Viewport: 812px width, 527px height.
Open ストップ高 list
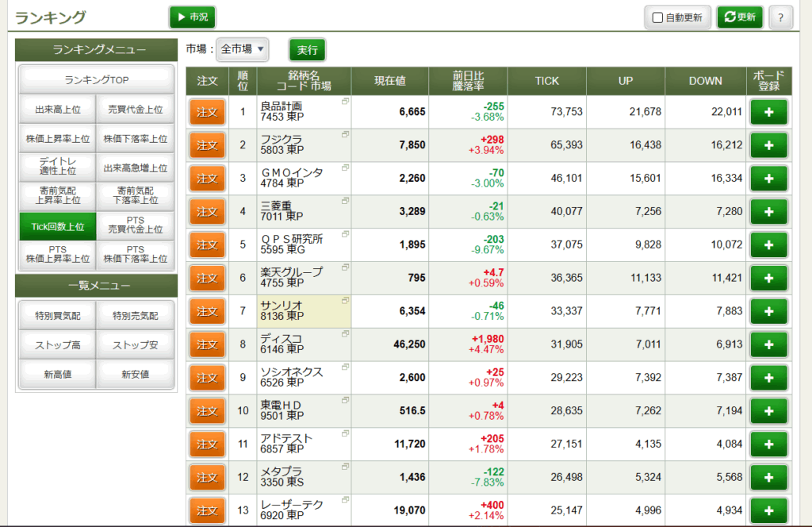pos(57,345)
